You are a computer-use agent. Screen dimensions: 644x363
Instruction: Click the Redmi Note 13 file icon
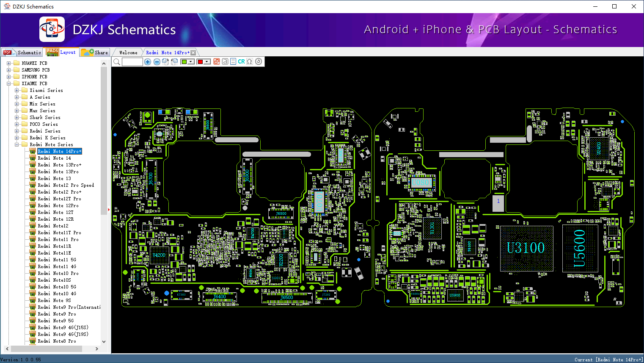tap(33, 178)
